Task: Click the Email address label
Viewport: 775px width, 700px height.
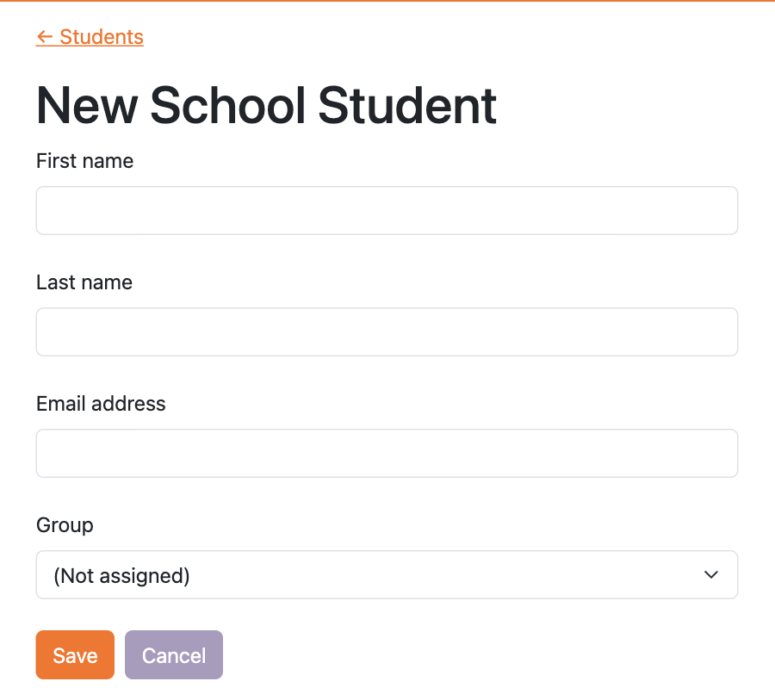Action: [101, 404]
